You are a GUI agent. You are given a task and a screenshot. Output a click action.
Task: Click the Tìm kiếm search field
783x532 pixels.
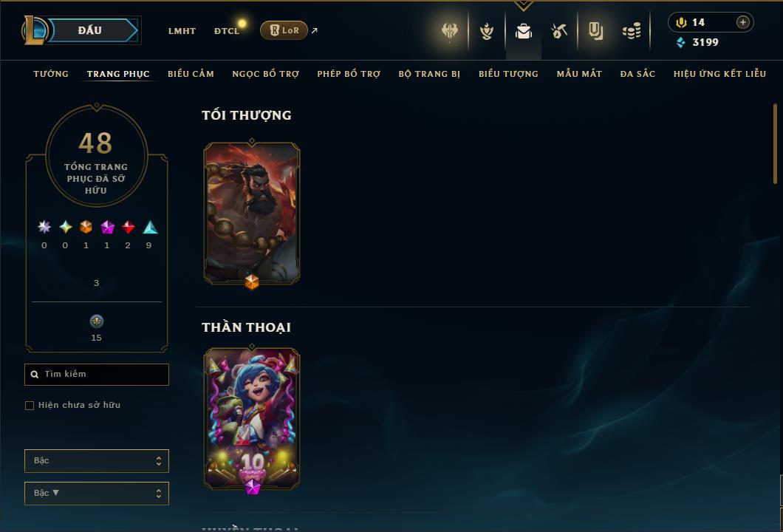pyautogui.click(x=97, y=375)
